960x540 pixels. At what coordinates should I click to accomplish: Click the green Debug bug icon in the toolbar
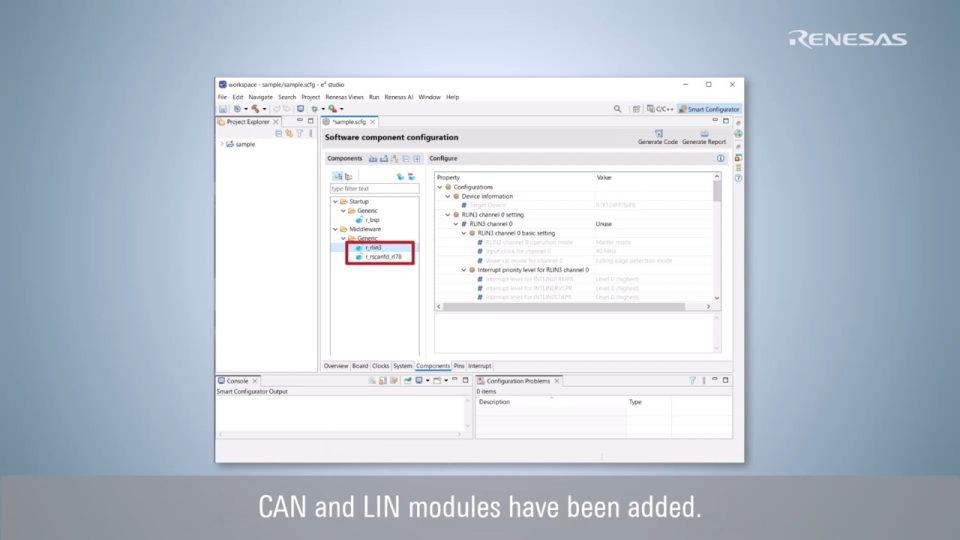315,109
